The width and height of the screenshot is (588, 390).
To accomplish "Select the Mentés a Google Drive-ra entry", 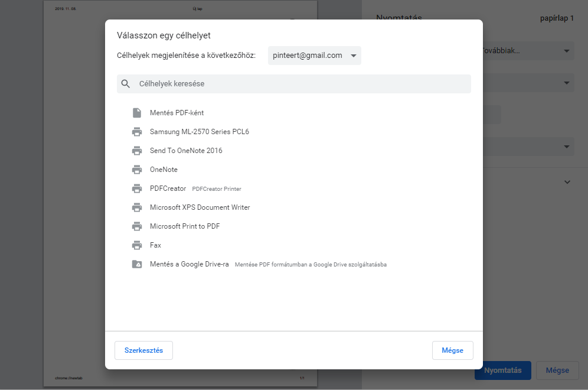I will pos(190,264).
